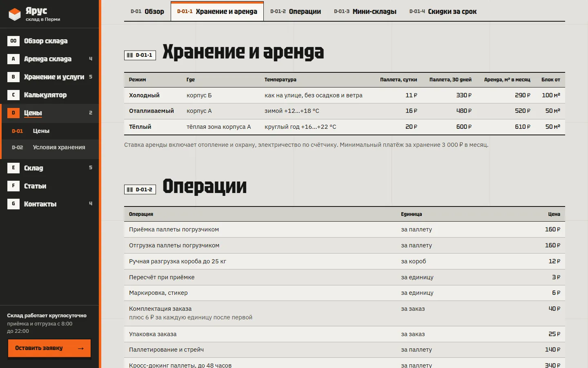The height and width of the screenshot is (368, 588).
Task: Expand the Контакты sidebar section
Action: coord(50,204)
